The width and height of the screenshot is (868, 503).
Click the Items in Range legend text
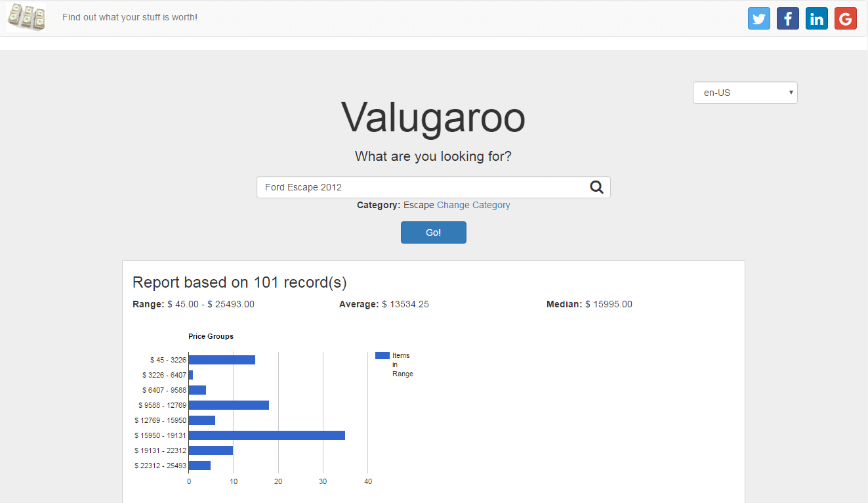402,364
